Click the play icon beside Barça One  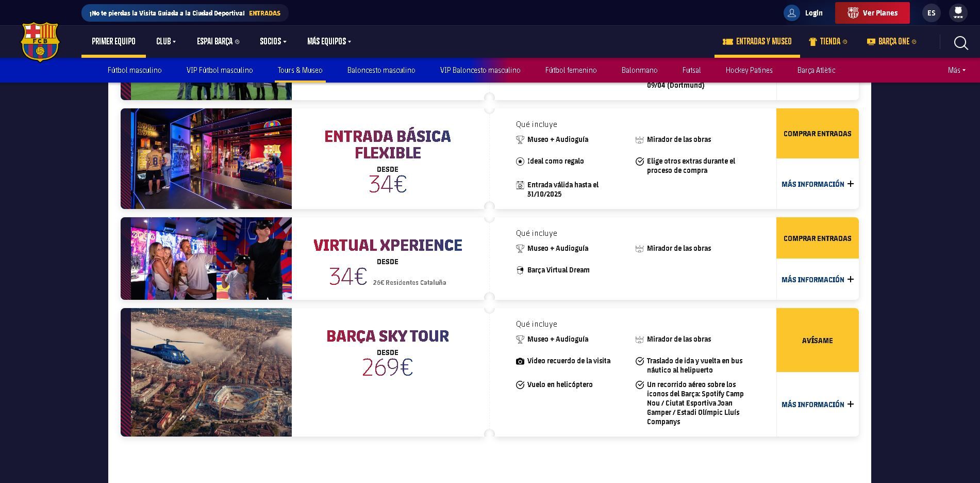click(x=871, y=42)
